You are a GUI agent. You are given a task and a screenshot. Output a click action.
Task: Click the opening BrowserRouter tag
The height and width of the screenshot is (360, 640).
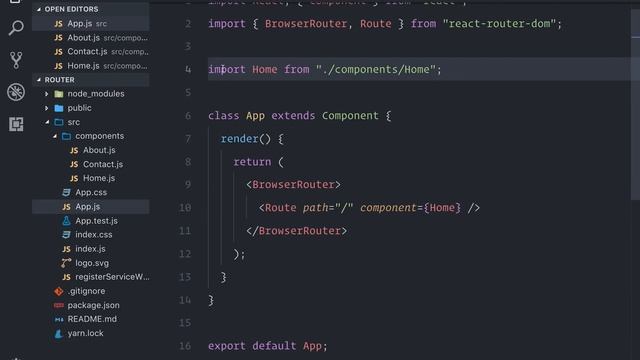[x=293, y=184]
